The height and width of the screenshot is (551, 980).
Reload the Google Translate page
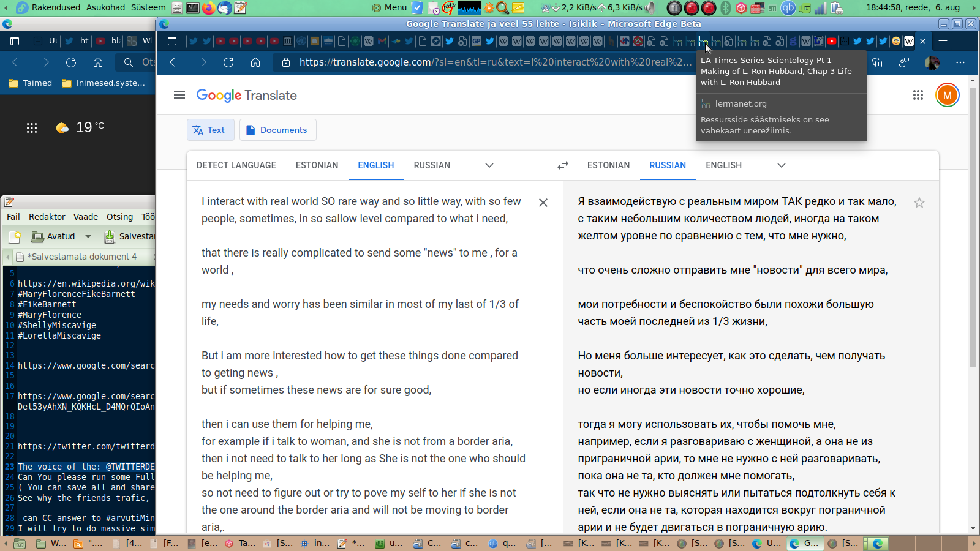coord(228,62)
